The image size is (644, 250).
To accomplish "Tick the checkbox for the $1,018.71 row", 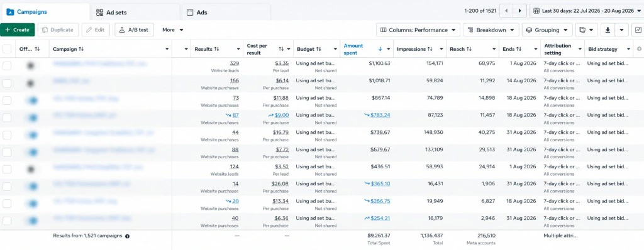I will (7, 84).
